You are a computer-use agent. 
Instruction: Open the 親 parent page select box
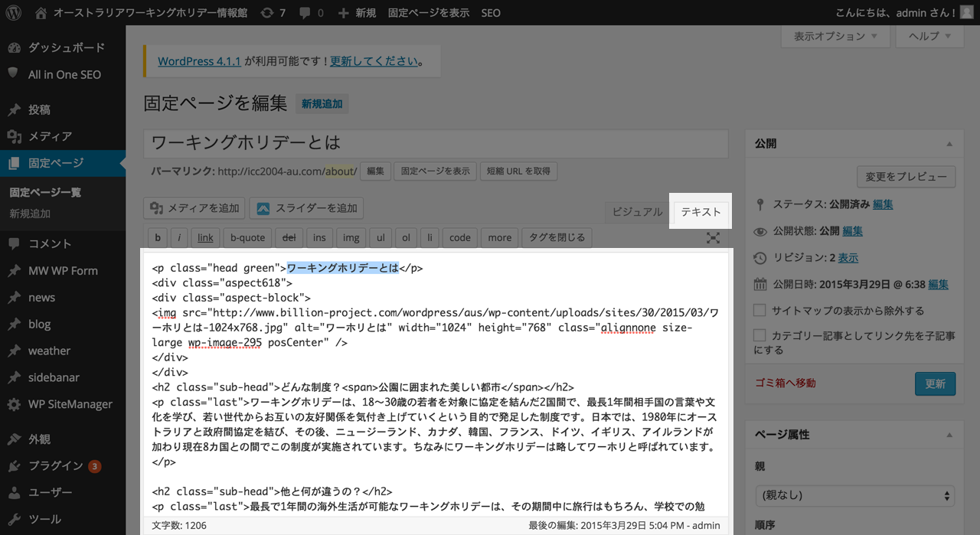pyautogui.click(x=855, y=495)
